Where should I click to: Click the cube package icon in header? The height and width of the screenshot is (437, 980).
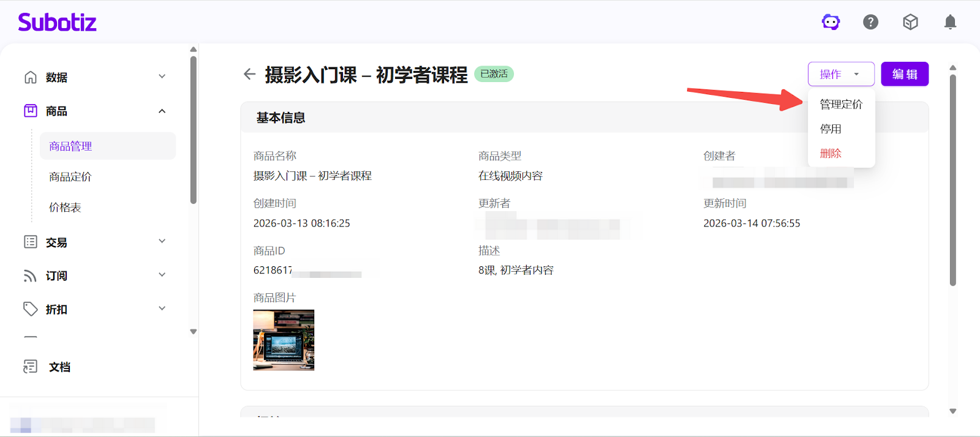(x=910, y=23)
